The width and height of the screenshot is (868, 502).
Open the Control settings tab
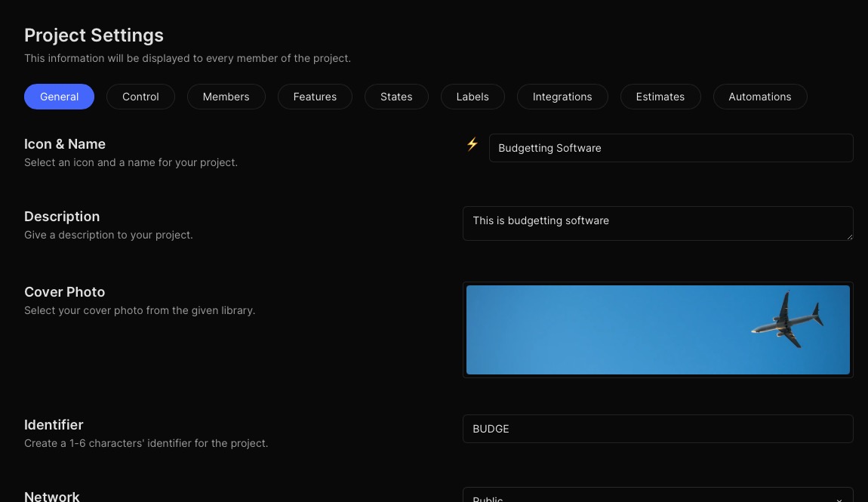(x=140, y=97)
